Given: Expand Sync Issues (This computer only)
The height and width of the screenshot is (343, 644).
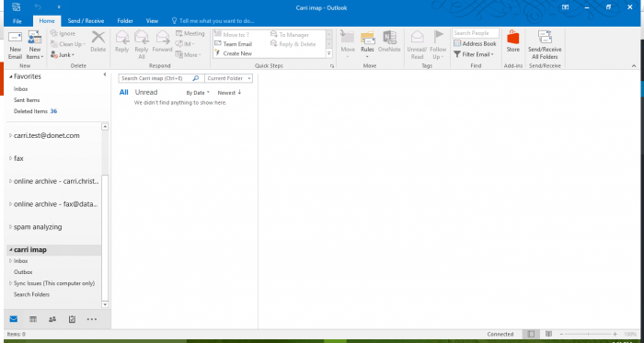Looking at the screenshot, I should [11, 283].
